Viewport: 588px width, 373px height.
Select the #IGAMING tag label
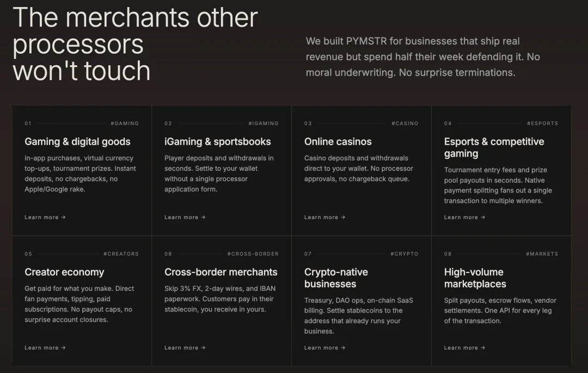[264, 123]
